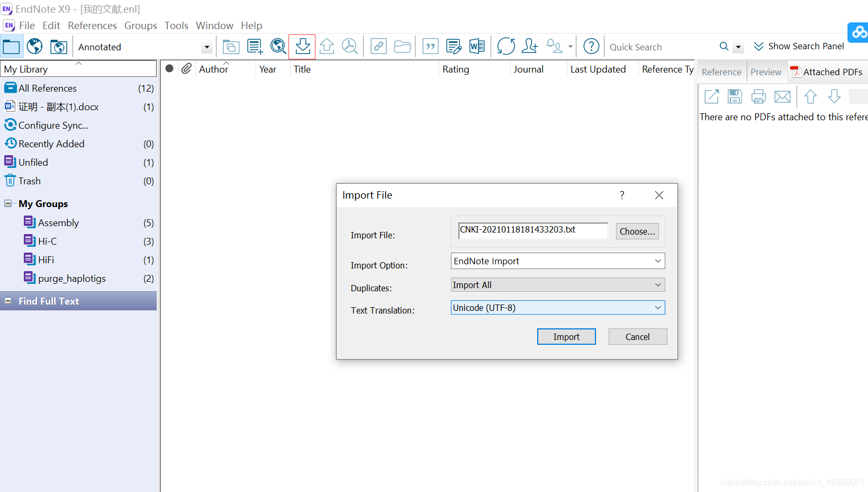This screenshot has width=868, height=492.
Task: Click the Help question mark toolbar icon
Action: [591, 47]
